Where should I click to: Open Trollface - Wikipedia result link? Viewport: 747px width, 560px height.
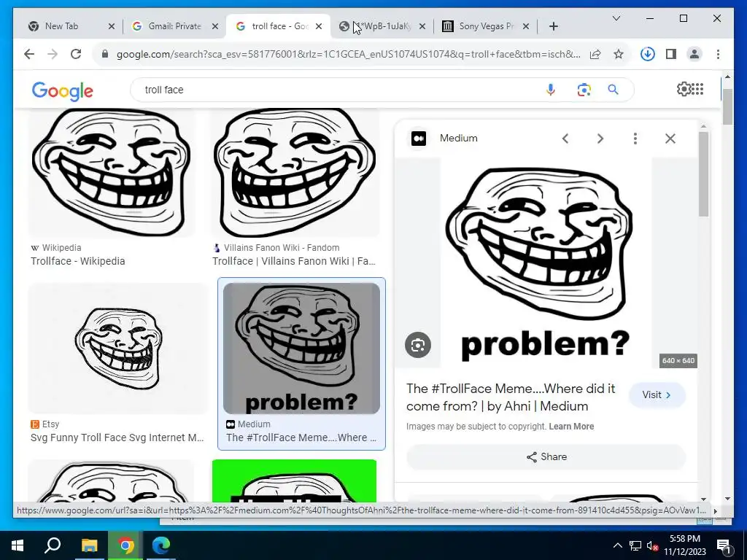click(77, 261)
